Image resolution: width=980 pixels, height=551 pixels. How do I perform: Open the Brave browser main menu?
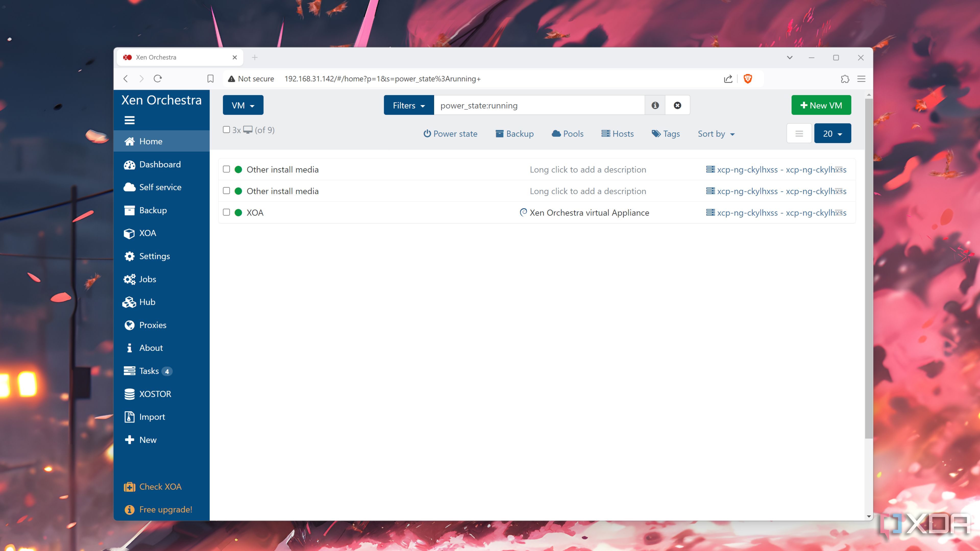[x=861, y=79]
